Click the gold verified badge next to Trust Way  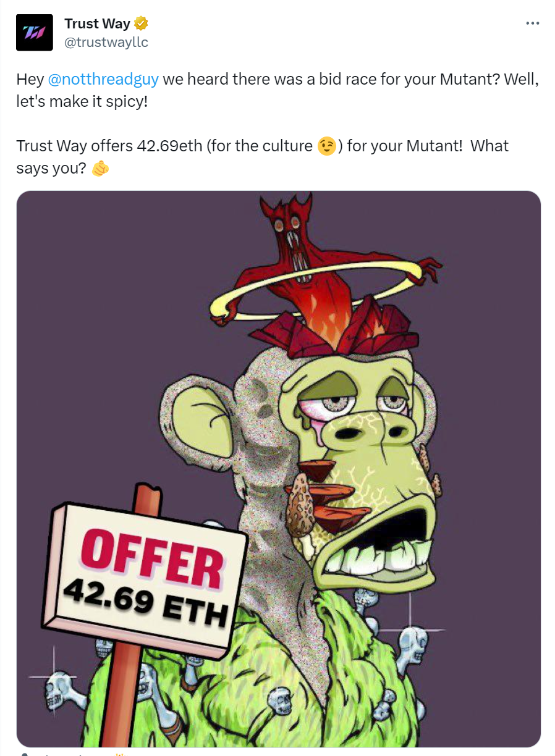pos(142,24)
